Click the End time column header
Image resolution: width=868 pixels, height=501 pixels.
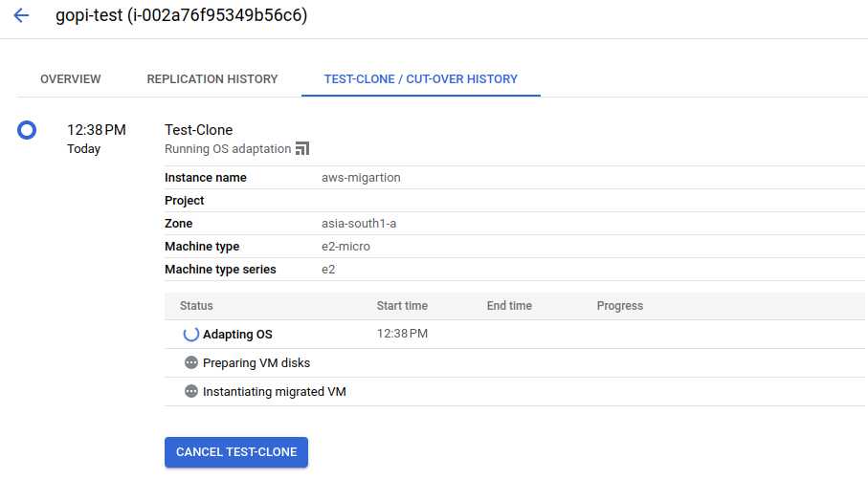[x=509, y=306]
